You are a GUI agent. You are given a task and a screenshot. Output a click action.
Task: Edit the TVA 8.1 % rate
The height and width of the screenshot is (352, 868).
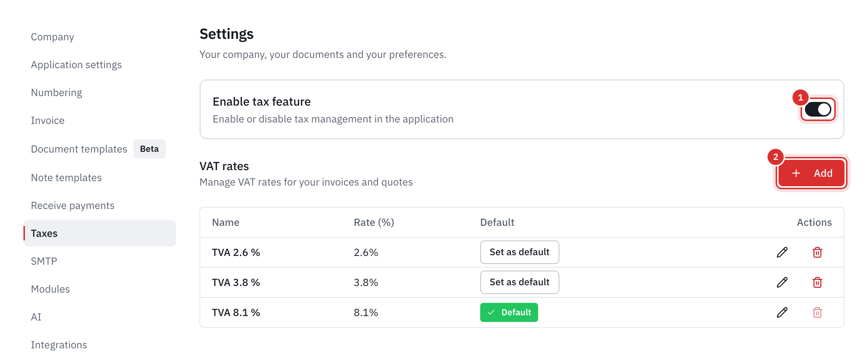click(x=782, y=312)
